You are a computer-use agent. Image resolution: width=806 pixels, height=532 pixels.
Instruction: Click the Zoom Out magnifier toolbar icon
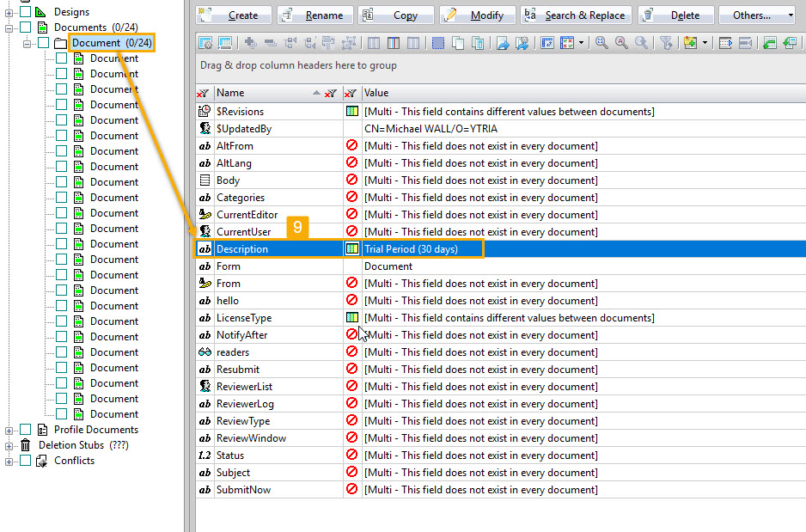click(x=620, y=43)
